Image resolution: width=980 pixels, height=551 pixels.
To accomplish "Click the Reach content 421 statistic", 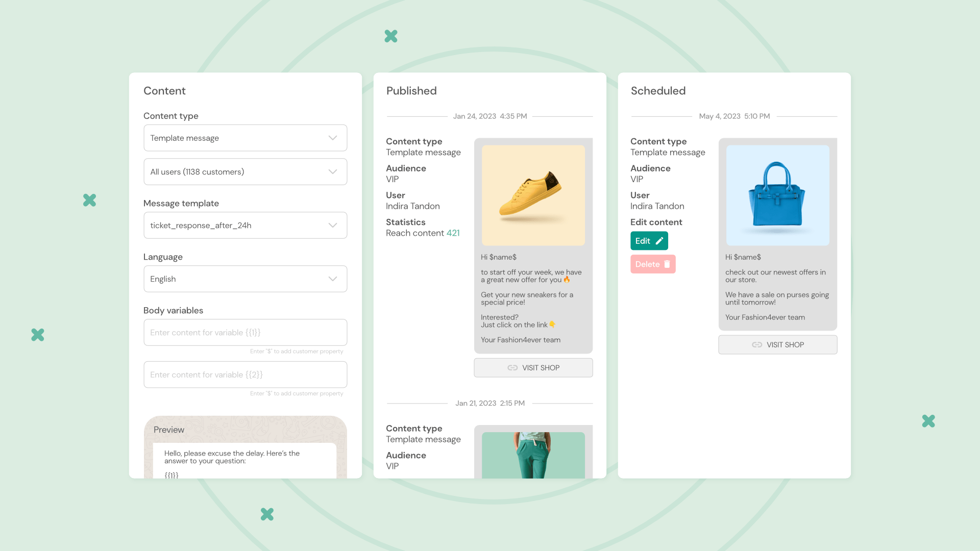I will [453, 233].
